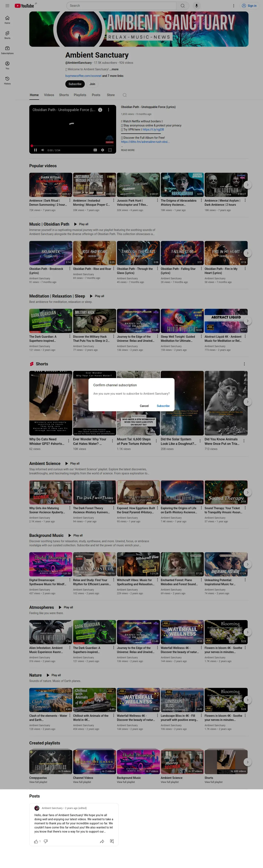Image resolution: width=263 pixels, height=868 pixels.
Task: Show next Popular videos with the arrow
Action: tap(247, 185)
